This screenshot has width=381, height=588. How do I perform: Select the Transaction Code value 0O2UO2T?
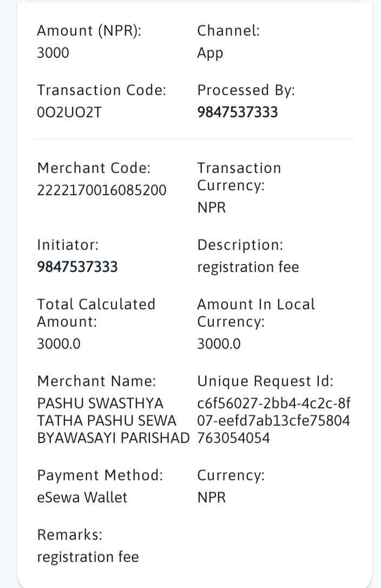[x=69, y=112]
